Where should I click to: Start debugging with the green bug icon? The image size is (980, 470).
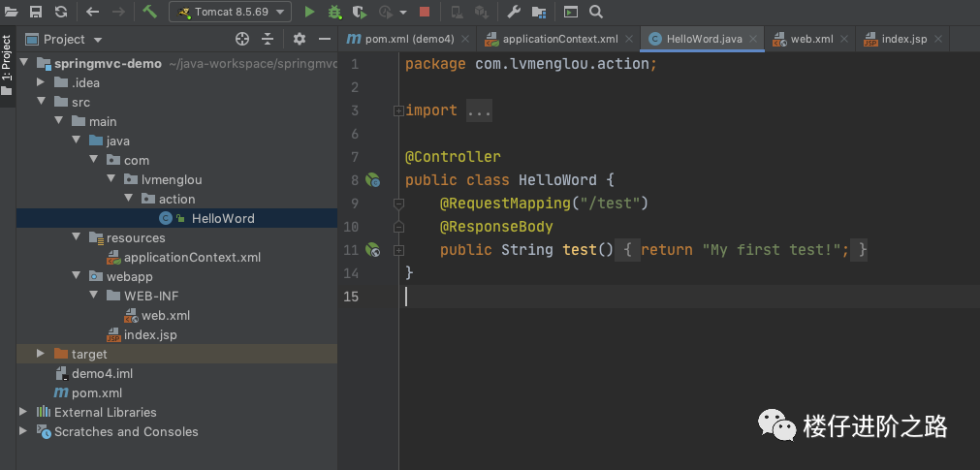(x=335, y=12)
